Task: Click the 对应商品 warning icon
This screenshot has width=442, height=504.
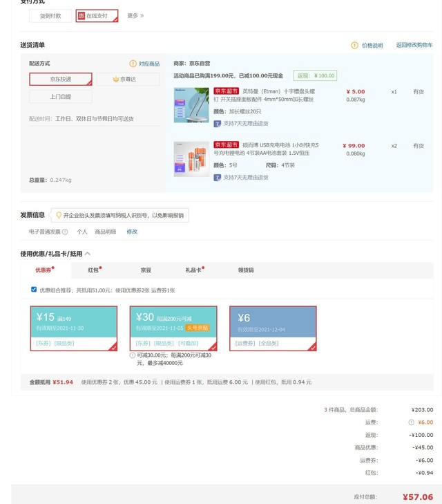Action: click(x=133, y=64)
